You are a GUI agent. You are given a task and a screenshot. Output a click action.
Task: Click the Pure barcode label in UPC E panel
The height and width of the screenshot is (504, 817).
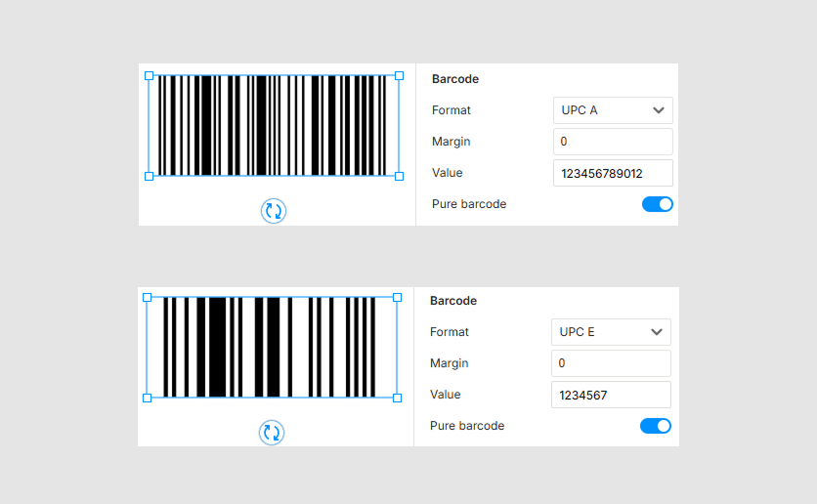(467, 426)
